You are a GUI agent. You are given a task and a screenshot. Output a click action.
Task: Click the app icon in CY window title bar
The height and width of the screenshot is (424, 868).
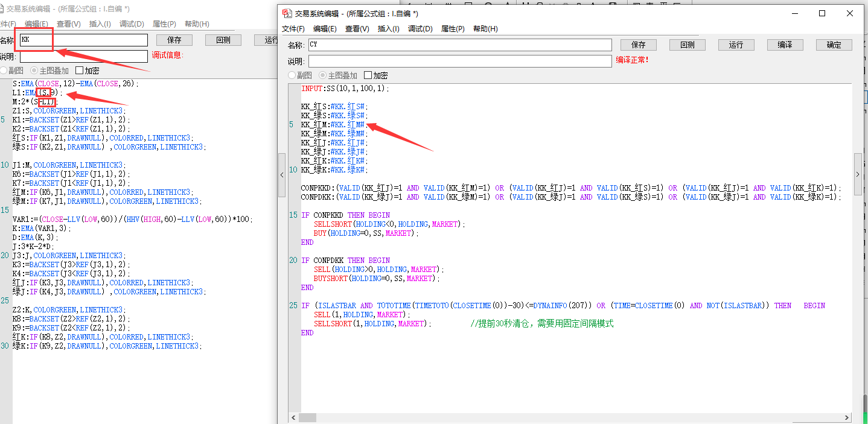[x=288, y=13]
